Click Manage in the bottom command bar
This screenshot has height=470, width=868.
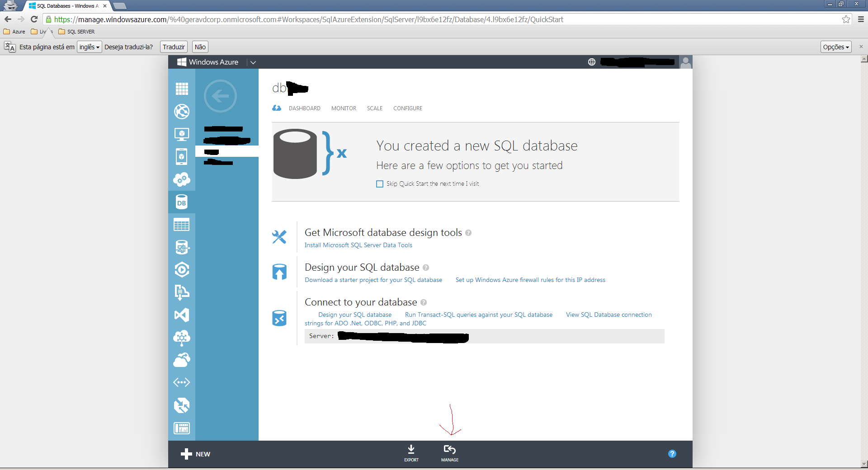click(x=450, y=453)
